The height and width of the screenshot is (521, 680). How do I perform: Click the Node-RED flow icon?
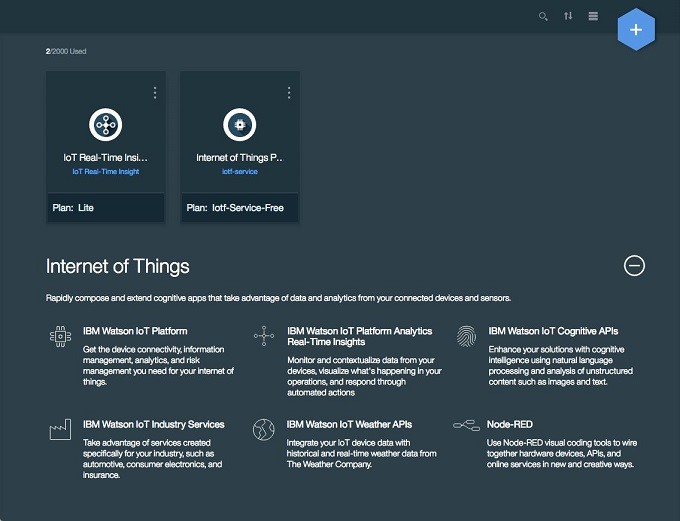(467, 425)
